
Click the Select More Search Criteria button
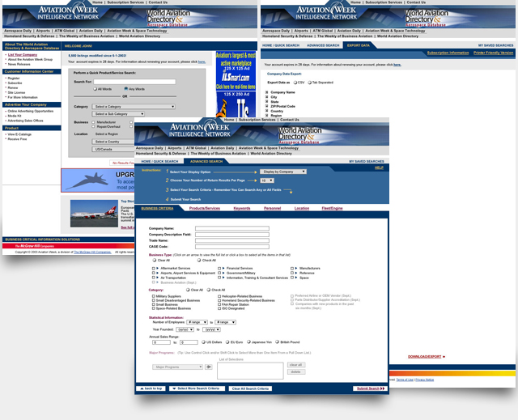pos(197,388)
